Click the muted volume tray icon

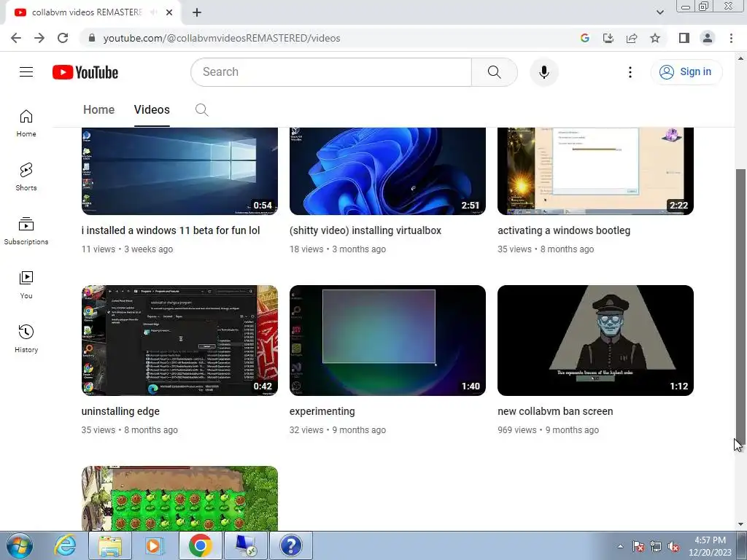point(673,546)
